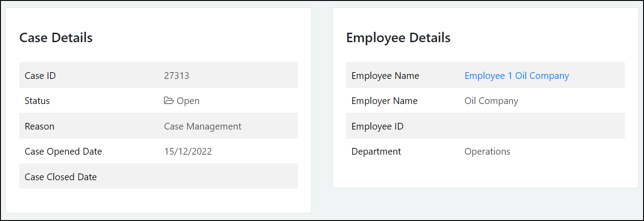Screen dimensions: 644x221
Task: Select the Case ID value 27313
Action: (x=176, y=76)
